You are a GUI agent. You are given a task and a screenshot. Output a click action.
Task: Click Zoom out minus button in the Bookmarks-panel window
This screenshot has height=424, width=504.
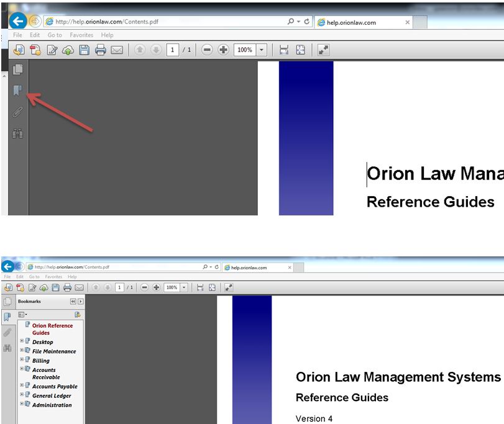click(145, 287)
